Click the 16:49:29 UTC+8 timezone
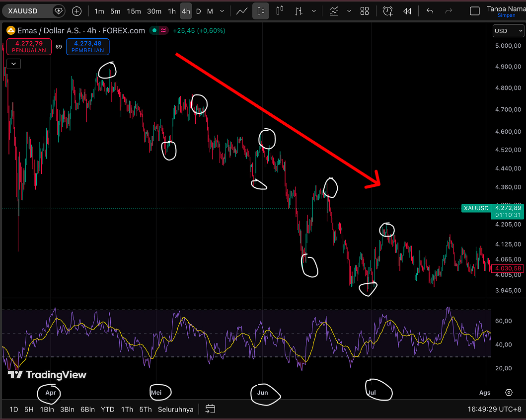The height and width of the screenshot is (420, 526). tap(494, 409)
